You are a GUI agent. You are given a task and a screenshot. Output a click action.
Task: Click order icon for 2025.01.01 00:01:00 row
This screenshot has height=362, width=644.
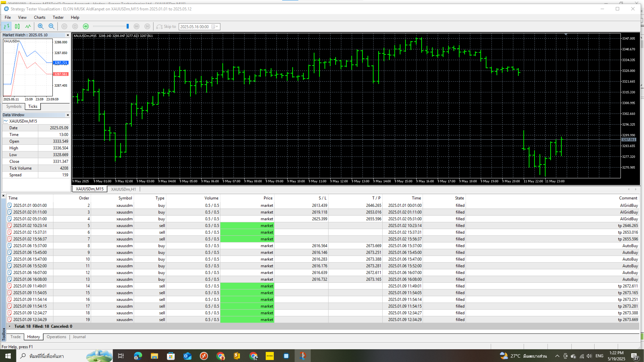(10, 206)
